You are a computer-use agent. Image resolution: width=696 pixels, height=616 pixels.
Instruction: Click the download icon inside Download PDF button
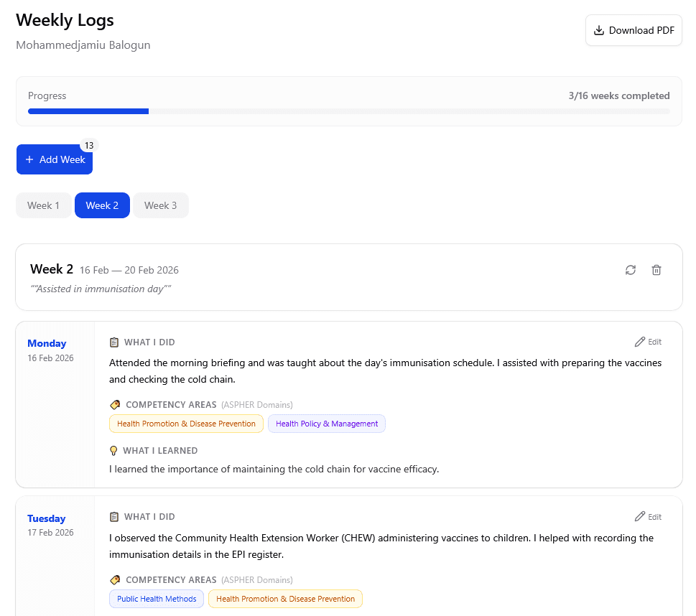click(597, 30)
